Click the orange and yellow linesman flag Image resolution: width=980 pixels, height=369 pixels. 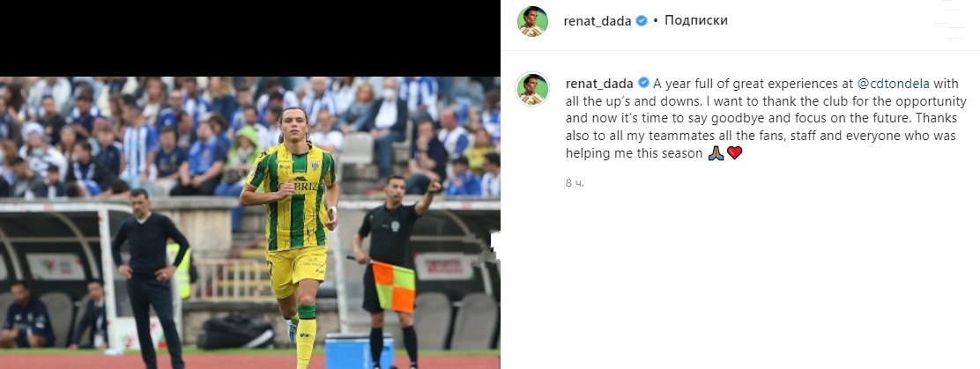pyautogui.click(x=394, y=286)
